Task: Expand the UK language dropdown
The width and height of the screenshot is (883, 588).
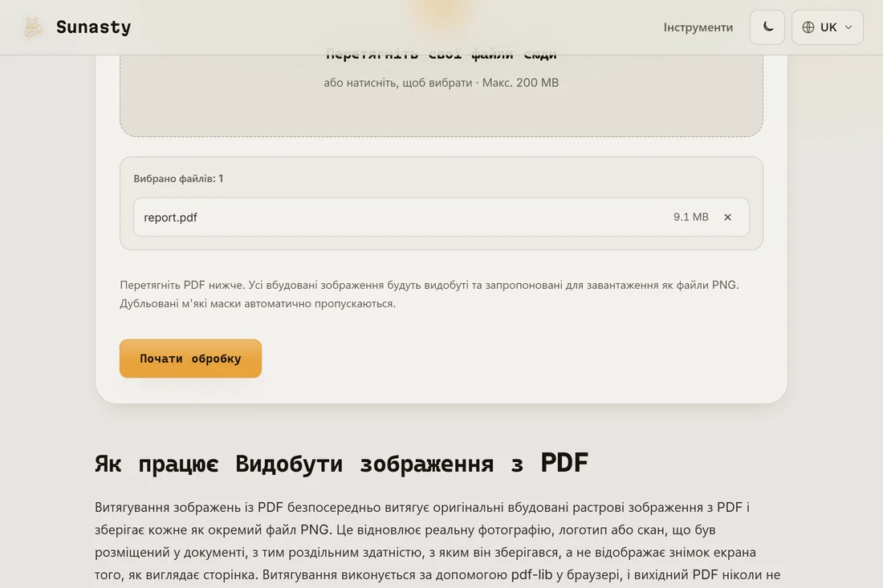Action: (x=828, y=27)
